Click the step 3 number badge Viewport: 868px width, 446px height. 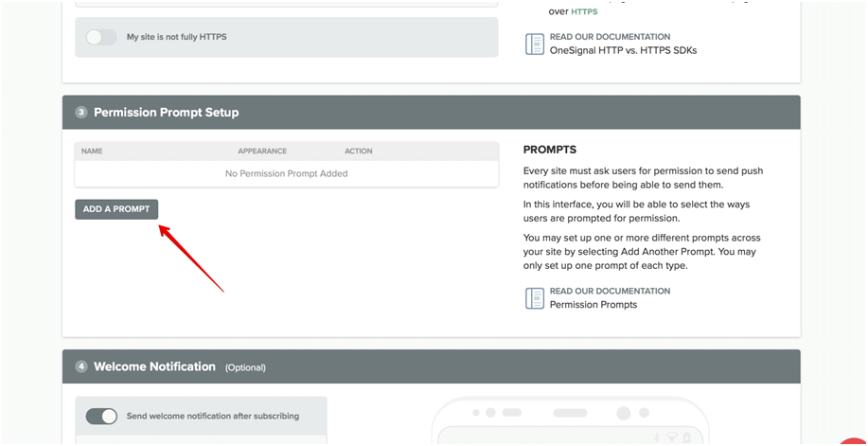click(81, 113)
